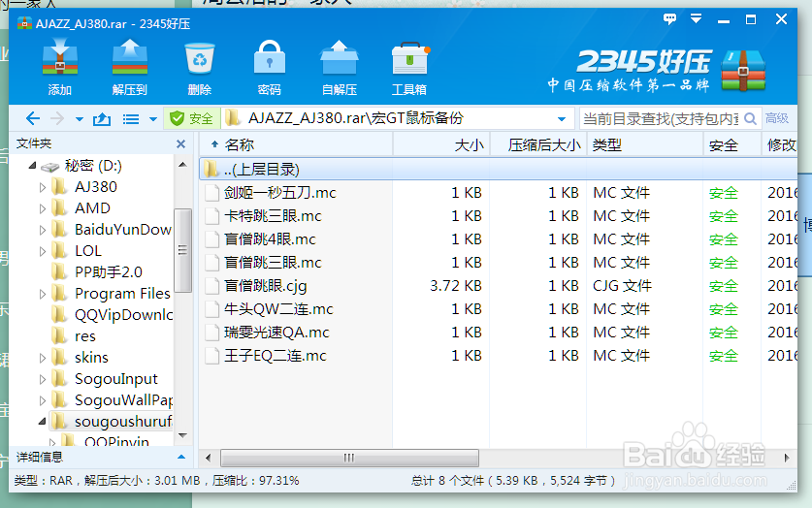
Task: Expand the BaiduYunDownload folder node
Action: tap(43, 230)
